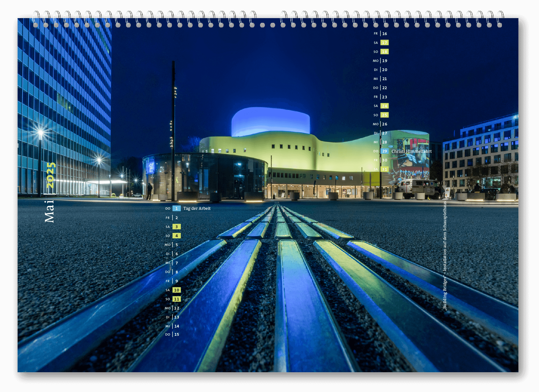The width and height of the screenshot is (539, 392).
Task: Select Saturday 3 highlighted date
Action: [177, 227]
